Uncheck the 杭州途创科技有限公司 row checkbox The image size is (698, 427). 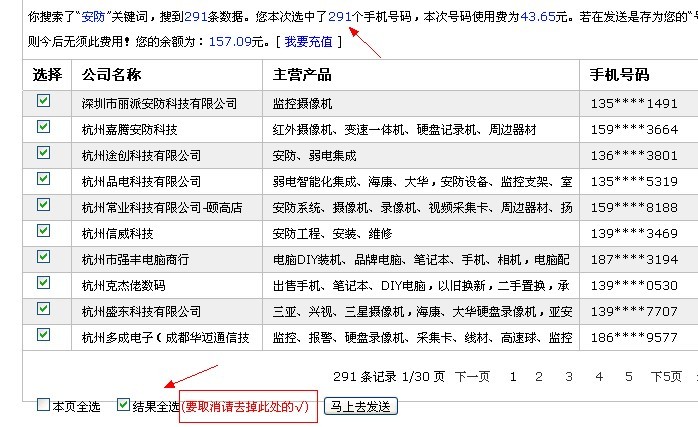[43, 153]
